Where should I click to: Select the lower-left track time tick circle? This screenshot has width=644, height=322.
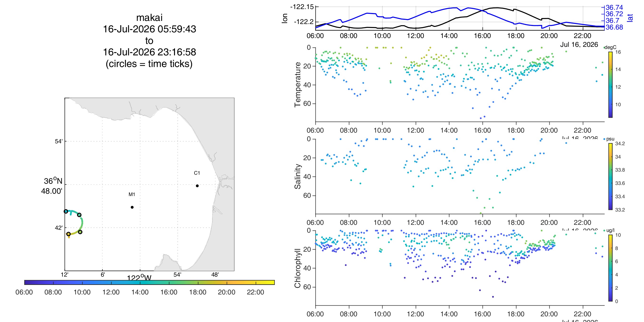point(68,234)
